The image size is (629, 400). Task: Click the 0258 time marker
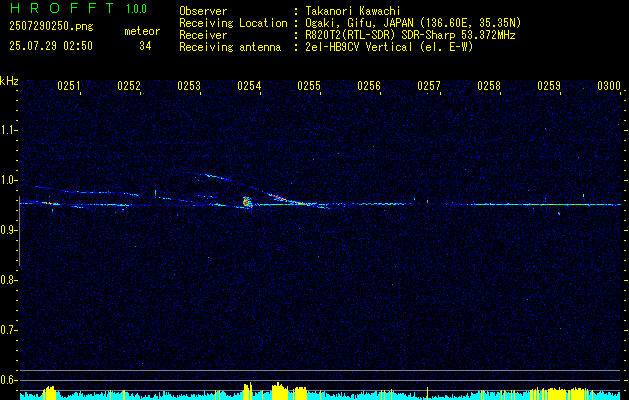489,86
